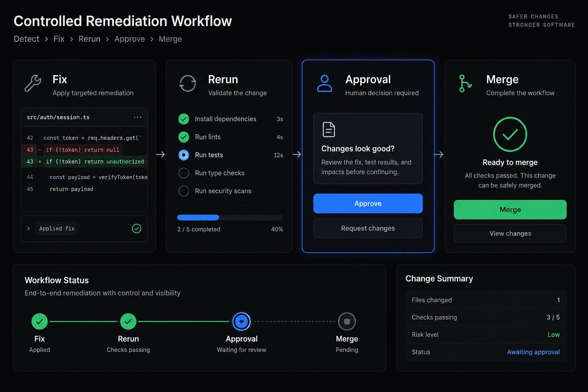The height and width of the screenshot is (392, 588).
Task: Click the document icon above Changes look good
Action: (x=329, y=129)
